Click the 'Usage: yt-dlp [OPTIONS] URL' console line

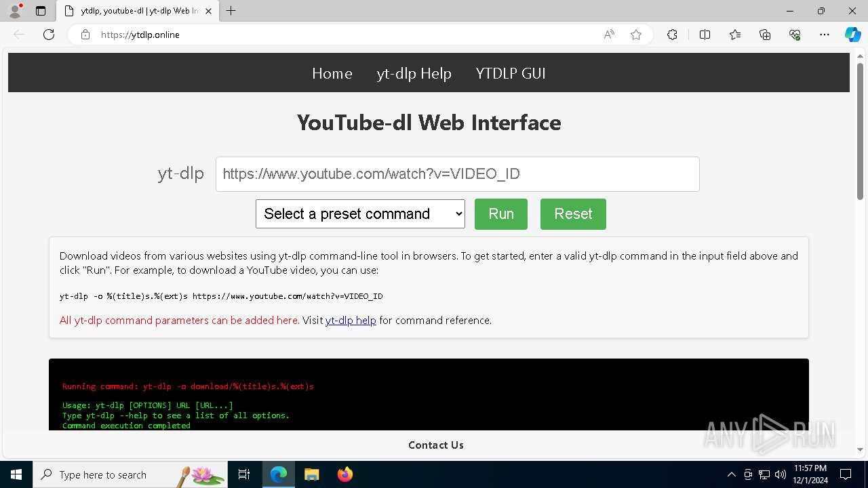click(148, 405)
